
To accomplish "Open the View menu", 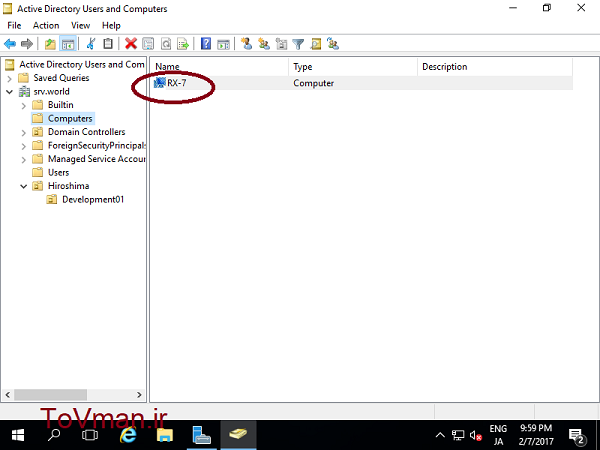I will tap(80, 25).
